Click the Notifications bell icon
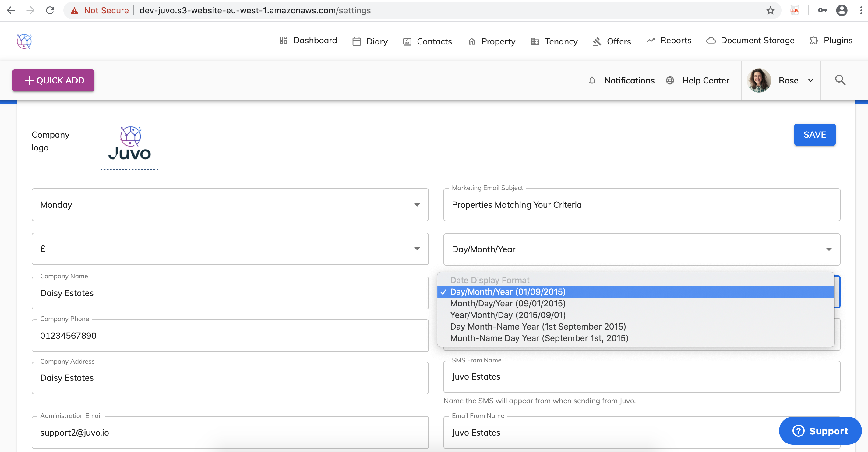The width and height of the screenshot is (868, 452). tap(592, 80)
